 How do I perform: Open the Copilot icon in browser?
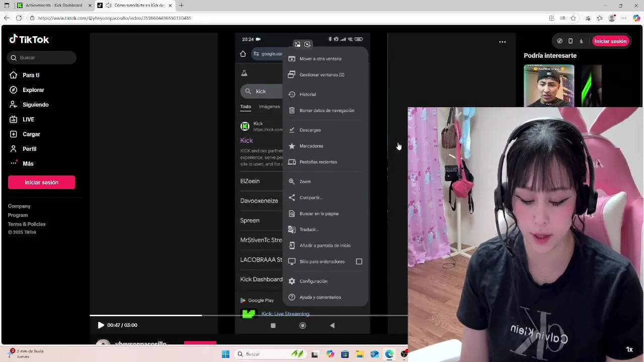point(636,18)
